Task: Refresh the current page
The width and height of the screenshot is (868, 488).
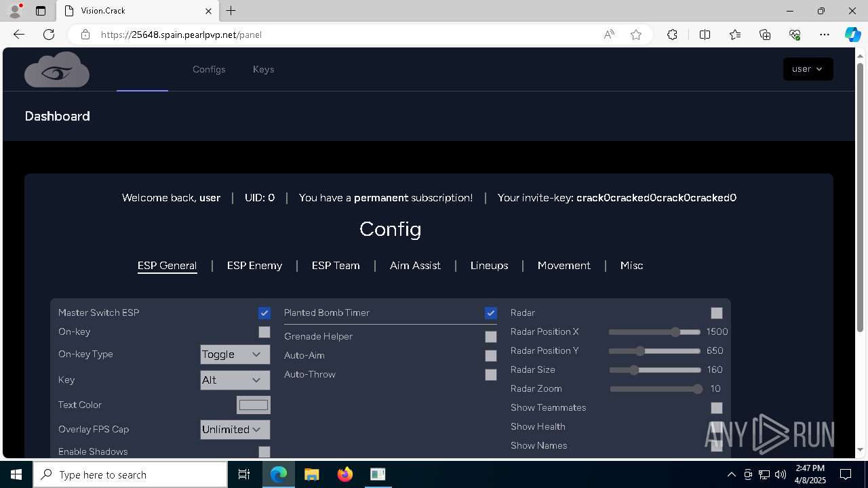Action: tap(49, 35)
